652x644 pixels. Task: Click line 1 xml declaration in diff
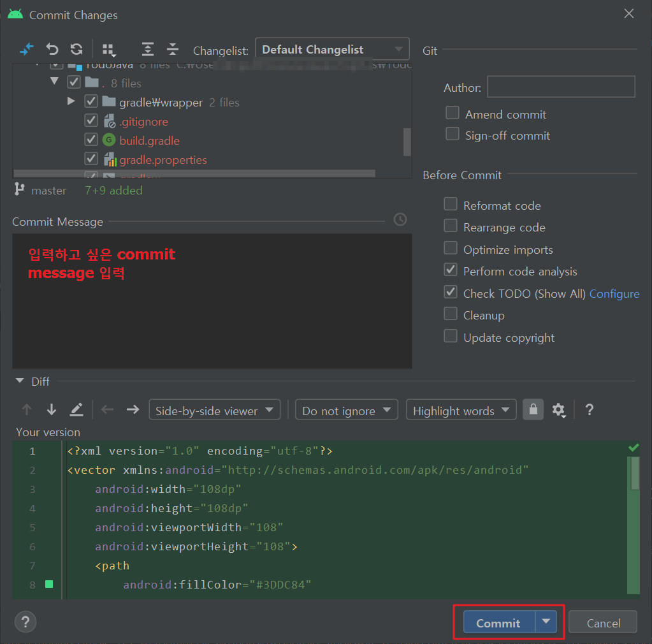(199, 451)
